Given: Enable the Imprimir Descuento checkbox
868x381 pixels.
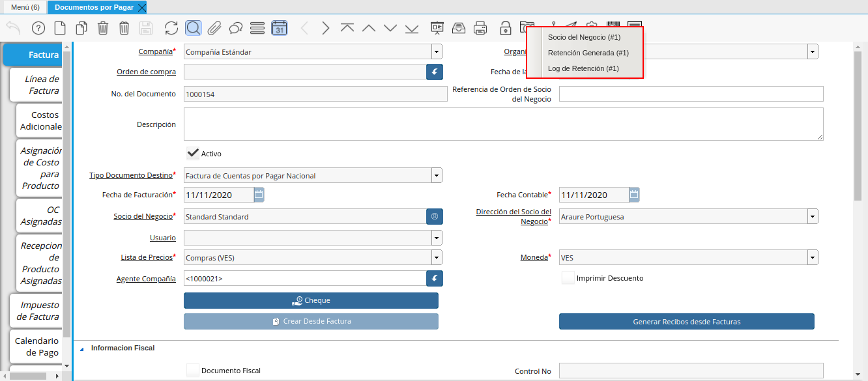Looking at the screenshot, I should [x=568, y=278].
